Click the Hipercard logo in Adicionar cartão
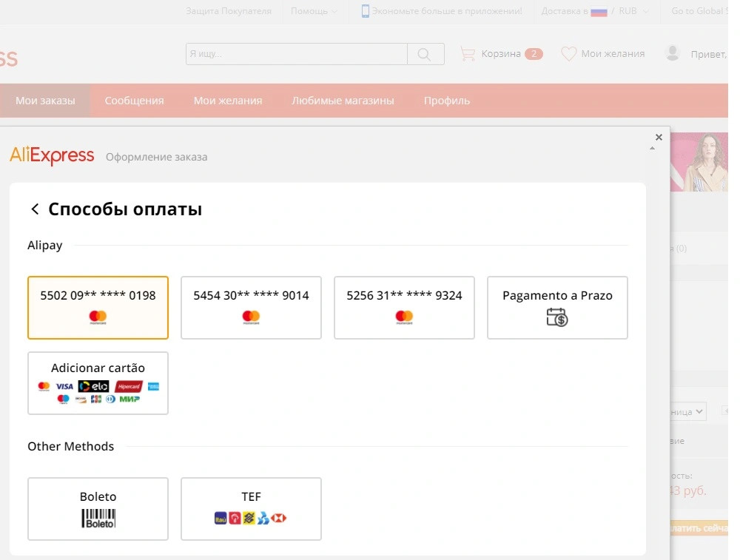The image size is (740, 560). [128, 386]
